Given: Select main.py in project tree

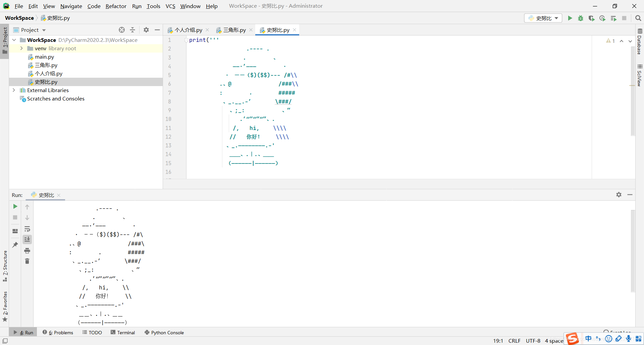Looking at the screenshot, I should pyautogui.click(x=44, y=57).
